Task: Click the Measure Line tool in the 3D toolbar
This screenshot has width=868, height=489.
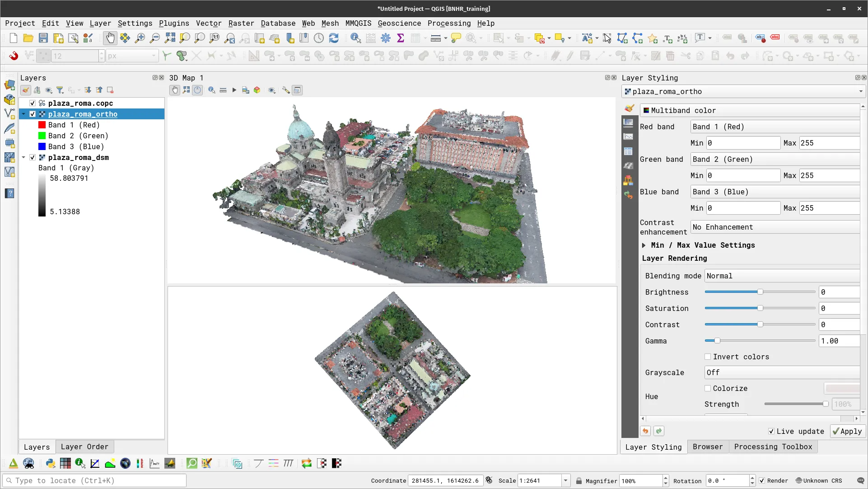Action: tap(223, 90)
